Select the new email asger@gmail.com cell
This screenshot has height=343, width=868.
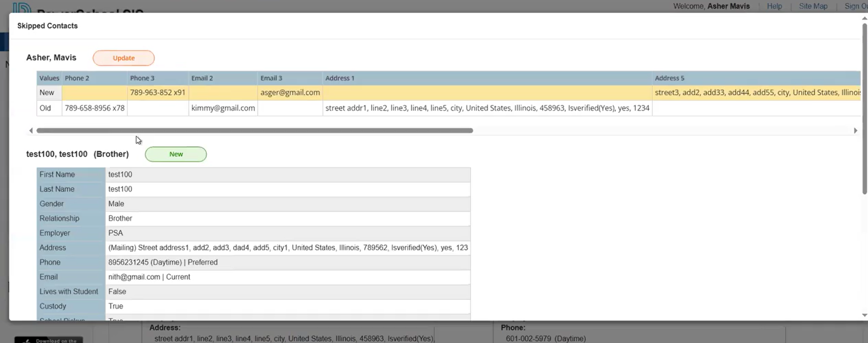pyautogui.click(x=290, y=92)
